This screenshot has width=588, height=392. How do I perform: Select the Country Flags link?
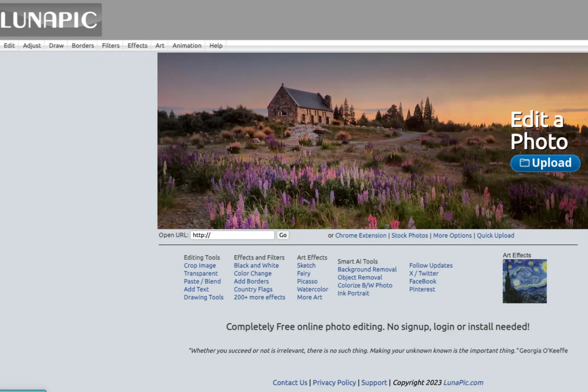(x=253, y=289)
